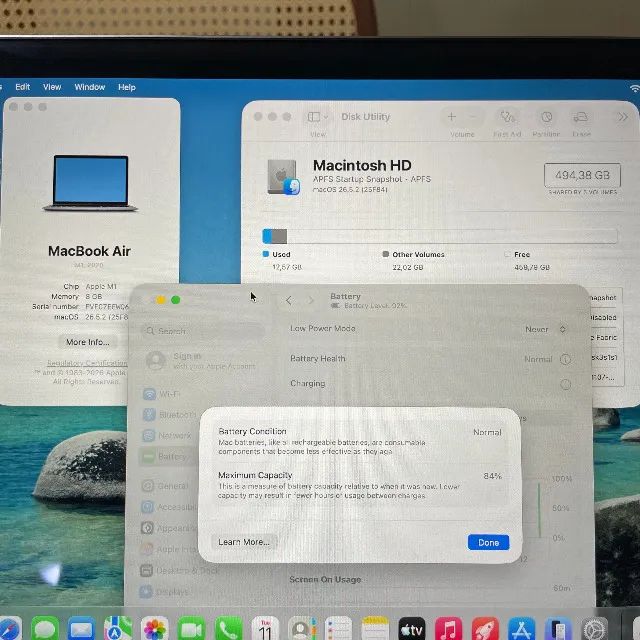Image resolution: width=640 pixels, height=640 pixels.
Task: Click the 'Maximum Capacity' 84% value
Action: pyautogui.click(x=492, y=476)
